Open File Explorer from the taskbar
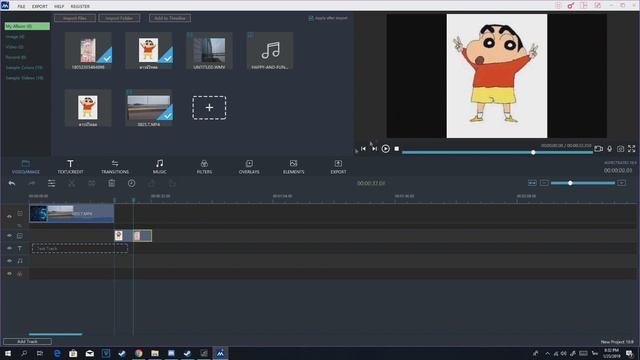This screenshot has height=360, width=640. (x=155, y=353)
